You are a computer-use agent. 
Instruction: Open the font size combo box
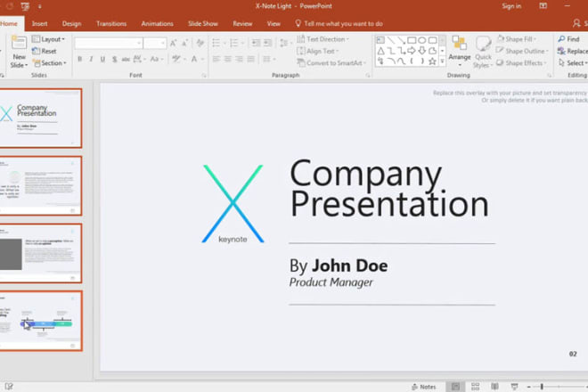(155, 43)
